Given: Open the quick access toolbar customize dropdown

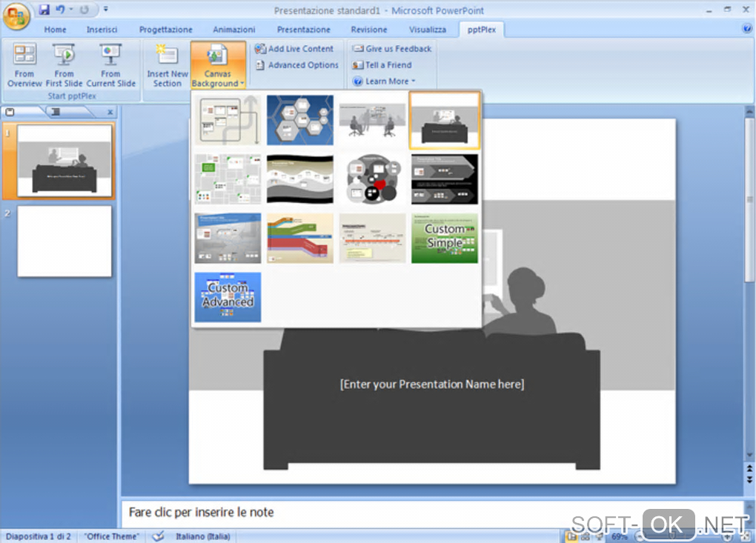Looking at the screenshot, I should (105, 9).
